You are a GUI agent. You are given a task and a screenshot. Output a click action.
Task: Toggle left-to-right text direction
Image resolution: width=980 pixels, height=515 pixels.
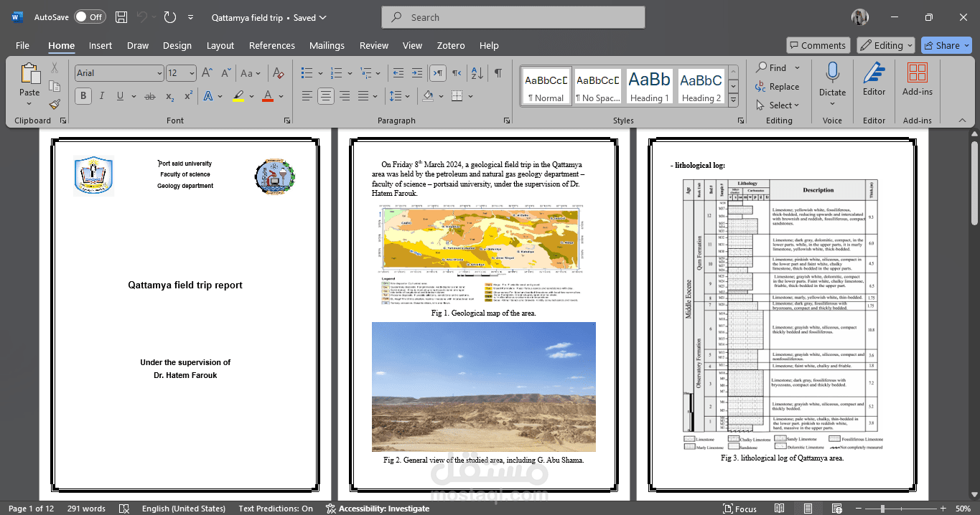437,73
